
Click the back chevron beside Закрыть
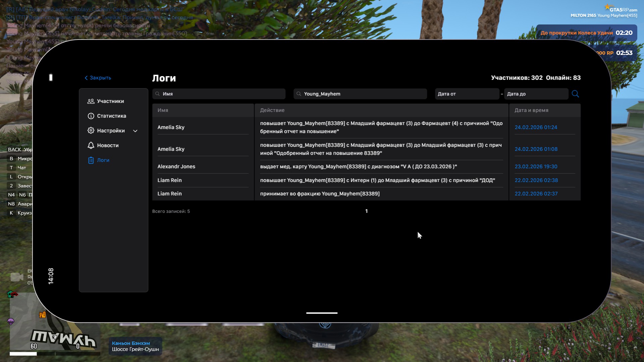pyautogui.click(x=86, y=78)
